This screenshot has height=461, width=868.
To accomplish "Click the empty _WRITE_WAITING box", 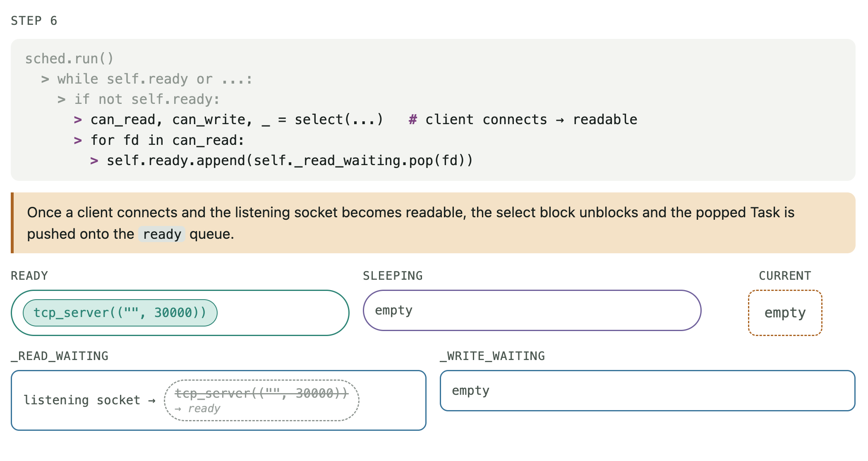I will coord(647,391).
